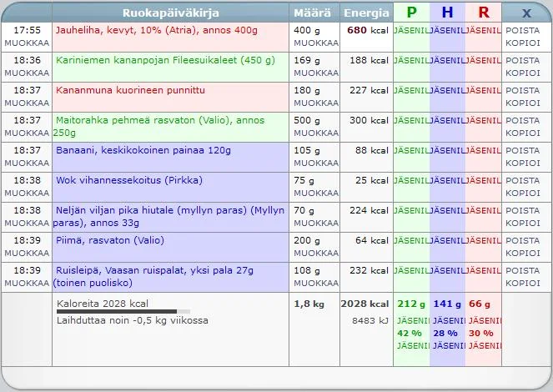Copy the Kananmuna kuorineen punnittu row with KOPIOI
The height and width of the screenshot is (392, 553).
tap(523, 103)
